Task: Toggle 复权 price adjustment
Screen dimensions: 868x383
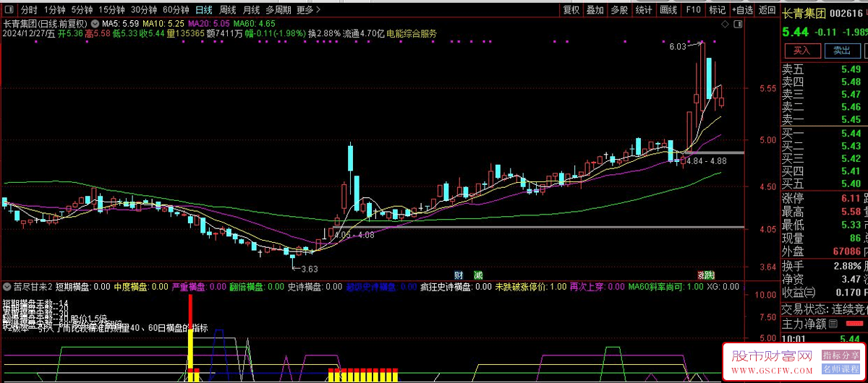Action: click(x=571, y=10)
